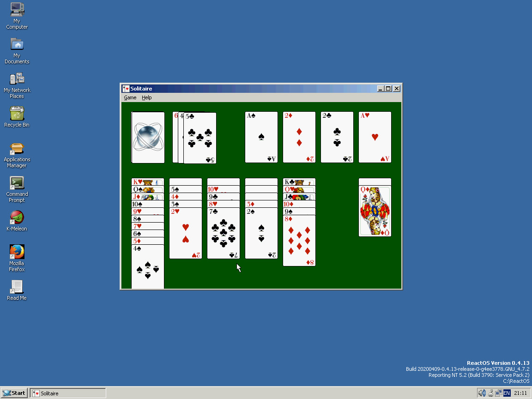Click the volume speaker tray icon
Viewport: 532px width, 399px height.
coord(482,393)
